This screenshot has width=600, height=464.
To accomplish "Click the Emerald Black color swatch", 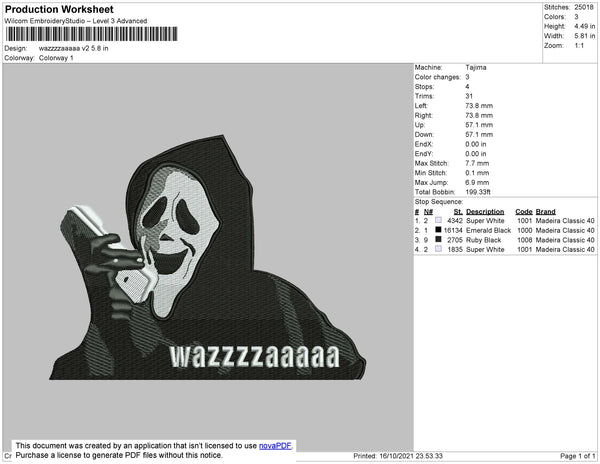I will [x=439, y=230].
